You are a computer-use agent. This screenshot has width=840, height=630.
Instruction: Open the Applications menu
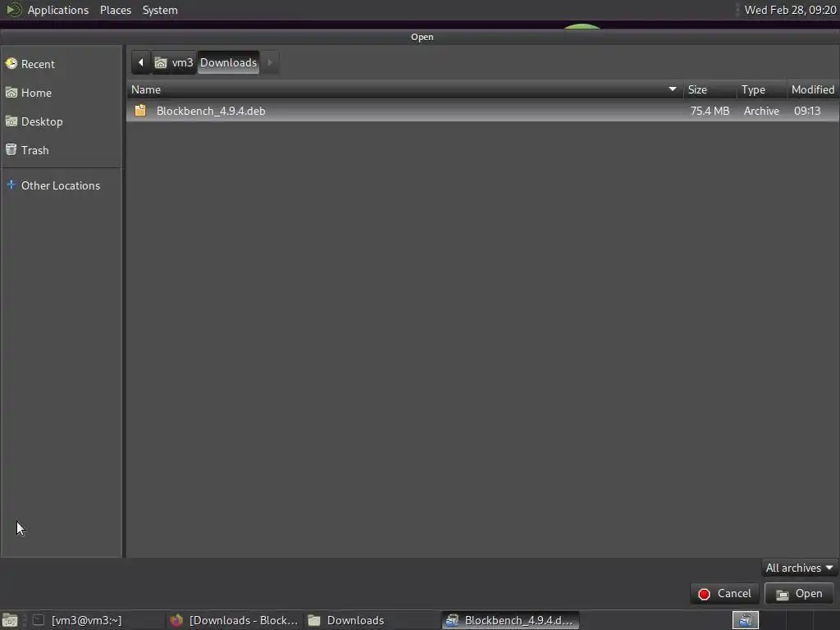point(58,10)
